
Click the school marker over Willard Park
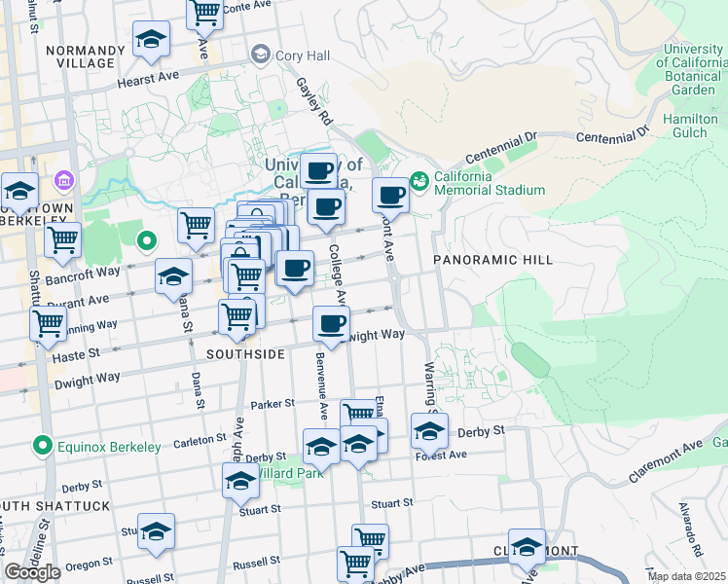321,448
